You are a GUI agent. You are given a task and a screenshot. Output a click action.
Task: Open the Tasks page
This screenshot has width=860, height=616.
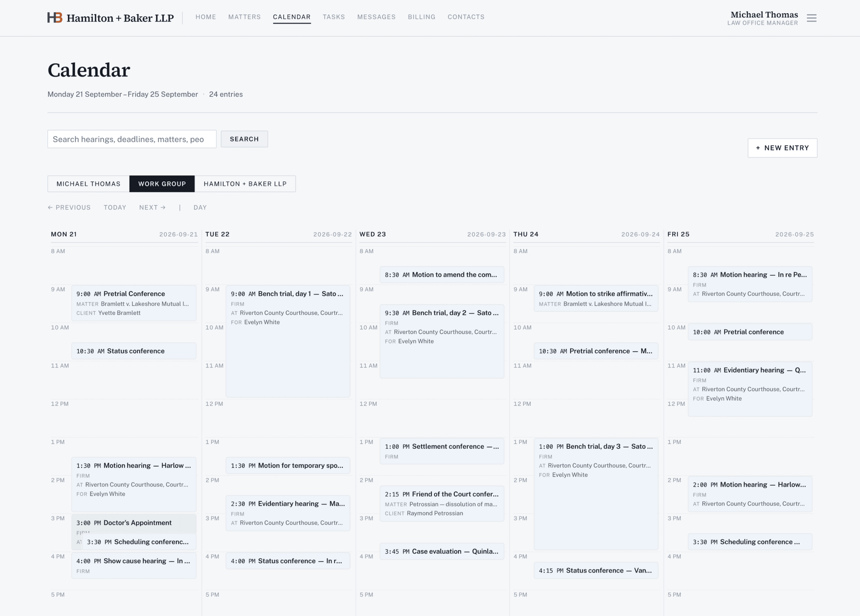click(x=334, y=17)
